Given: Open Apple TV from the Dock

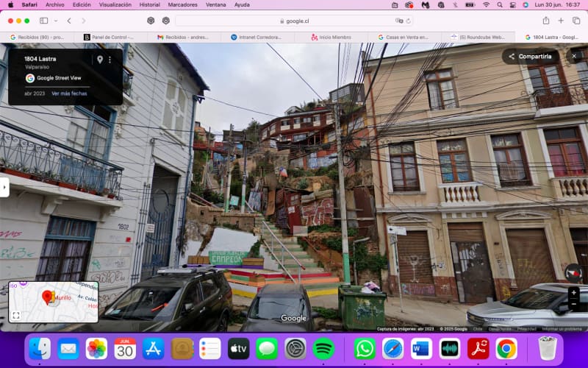Looking at the screenshot, I should pyautogui.click(x=238, y=348).
